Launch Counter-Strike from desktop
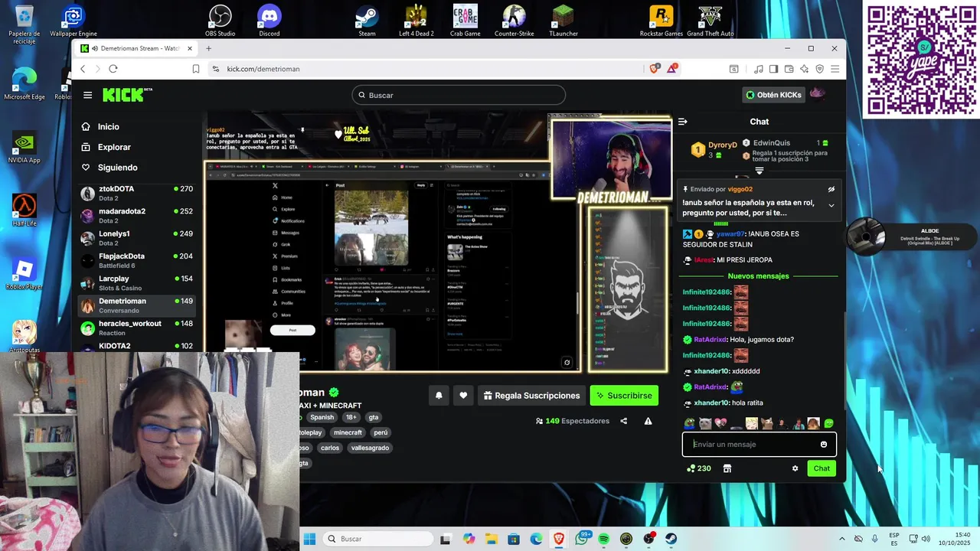 [x=514, y=21]
